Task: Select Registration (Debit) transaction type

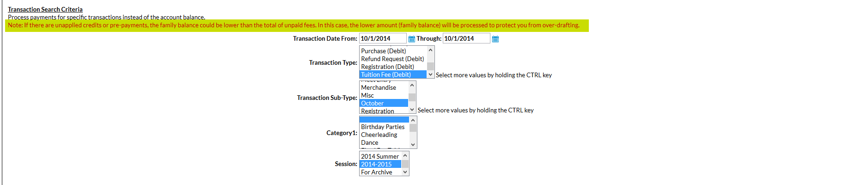Action: click(x=393, y=67)
